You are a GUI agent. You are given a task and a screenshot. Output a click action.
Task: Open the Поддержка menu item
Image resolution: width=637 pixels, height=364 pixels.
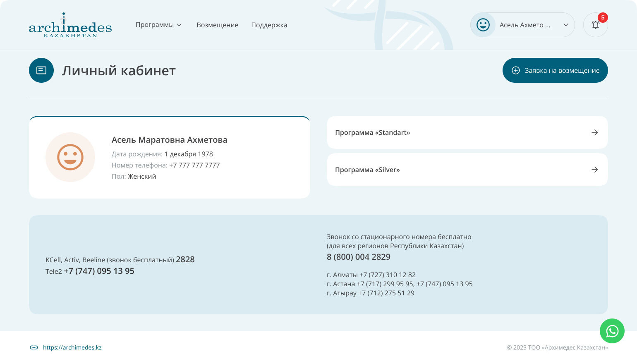click(x=269, y=25)
